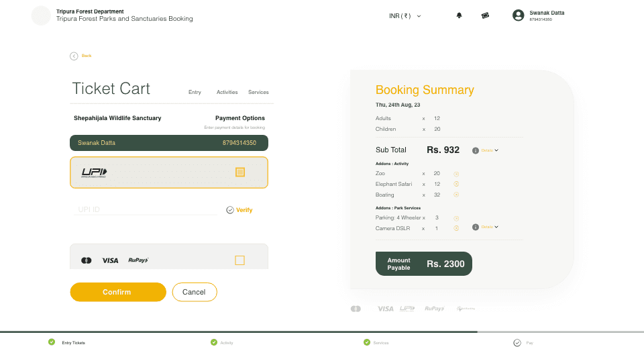The image size is (644, 359).
Task: Click the Tripura Forest Department logo
Action: [x=41, y=15]
